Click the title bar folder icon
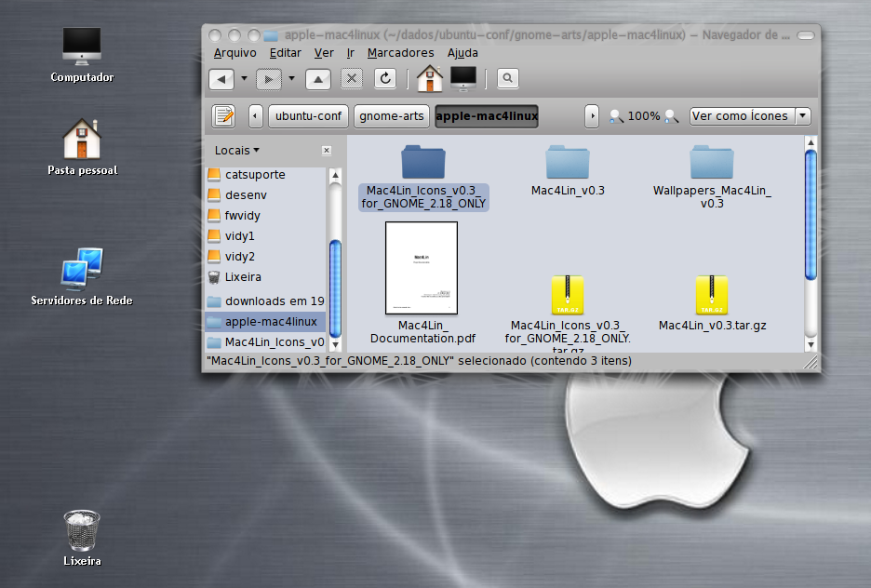This screenshot has width=871, height=588. tap(271, 35)
